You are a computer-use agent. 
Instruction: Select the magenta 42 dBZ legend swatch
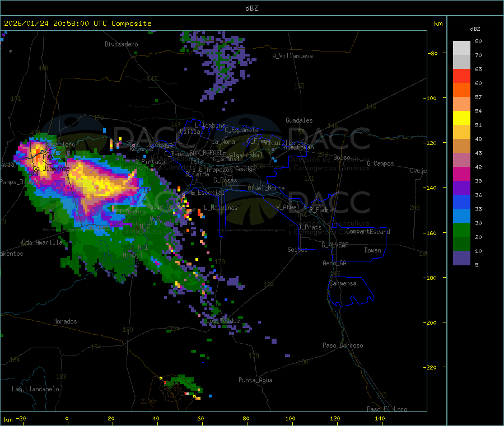(461, 174)
